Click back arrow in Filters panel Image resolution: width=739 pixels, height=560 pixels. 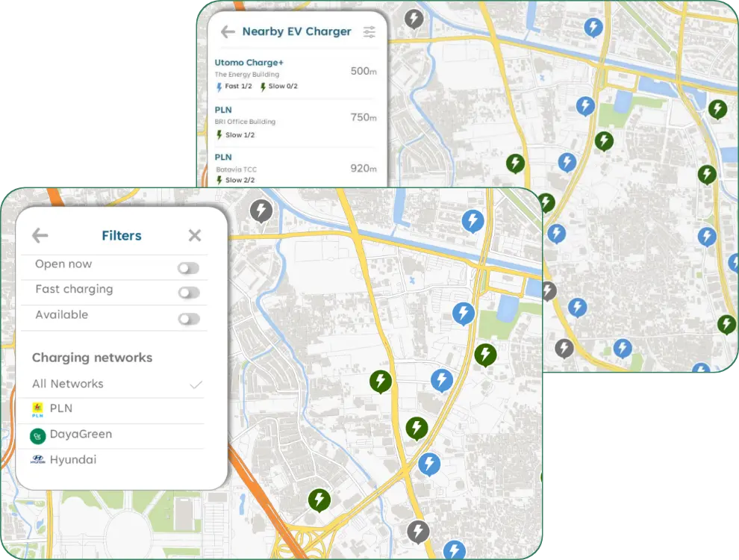click(x=40, y=234)
